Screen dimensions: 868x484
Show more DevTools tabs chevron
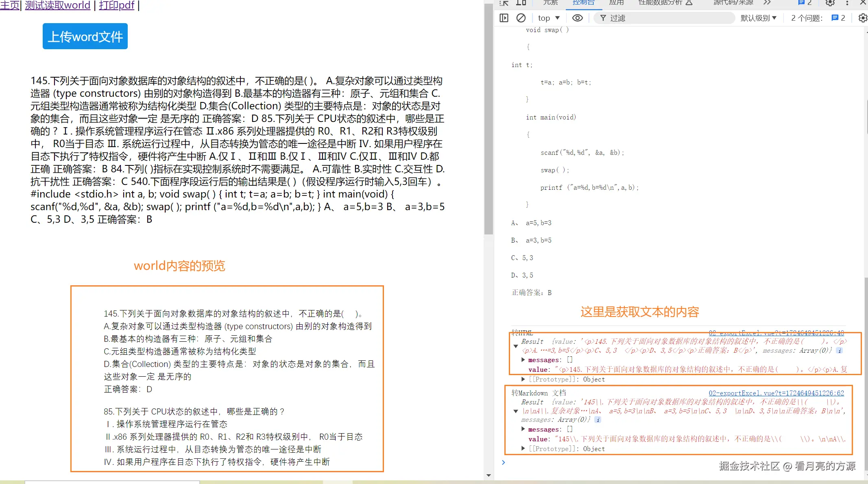[x=767, y=3]
